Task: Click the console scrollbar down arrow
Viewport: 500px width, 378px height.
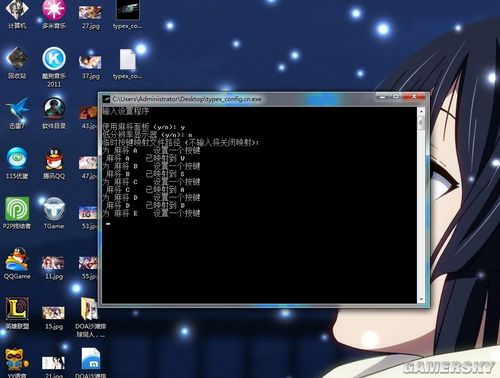Action: [421, 299]
